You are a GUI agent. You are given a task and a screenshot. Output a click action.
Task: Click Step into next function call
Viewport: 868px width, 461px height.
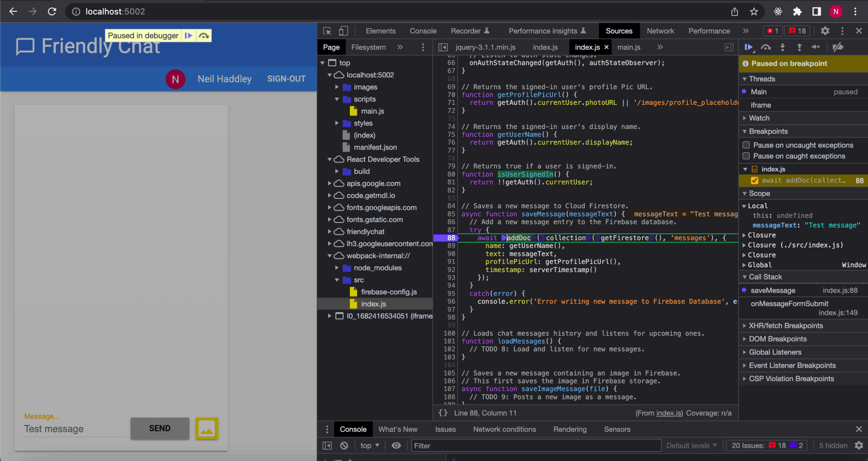[782, 47]
